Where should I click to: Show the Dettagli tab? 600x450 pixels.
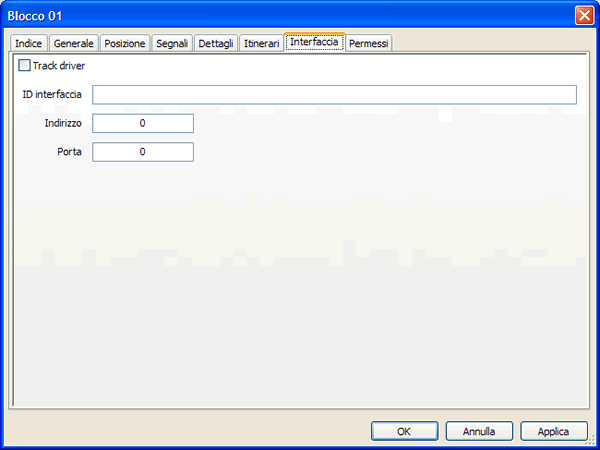tap(216, 43)
